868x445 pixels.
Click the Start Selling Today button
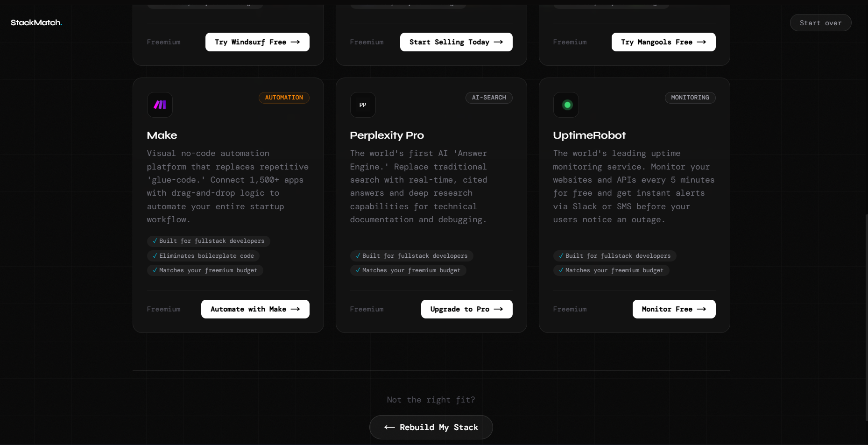tap(456, 42)
